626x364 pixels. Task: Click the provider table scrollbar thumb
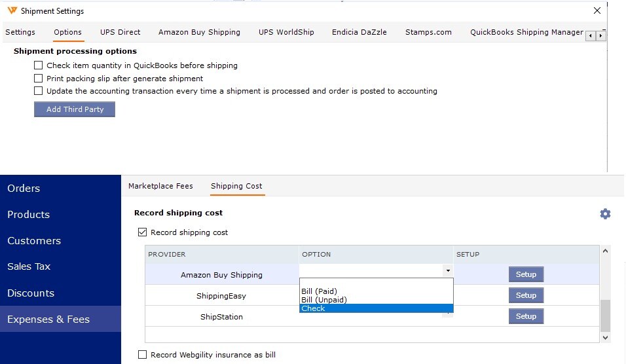[605, 316]
